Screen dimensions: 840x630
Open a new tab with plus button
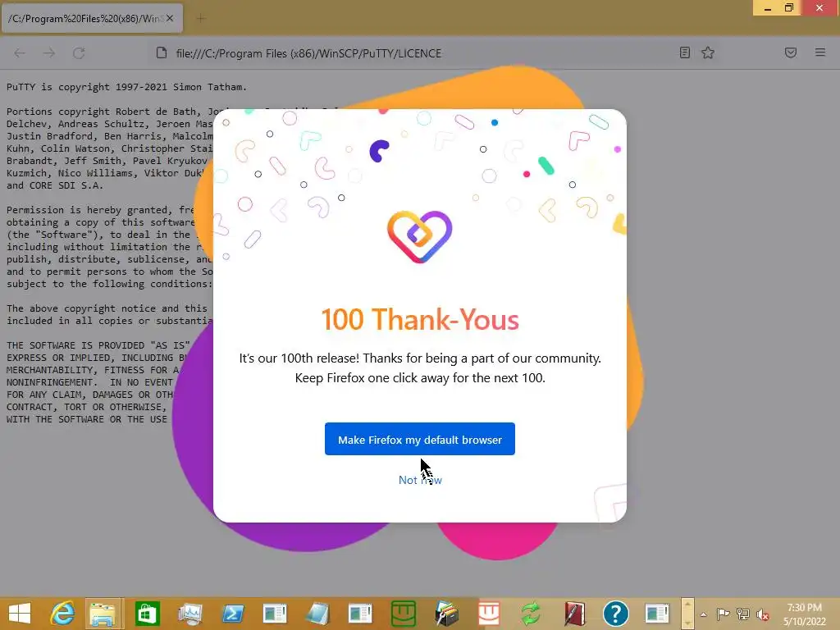[x=201, y=19]
